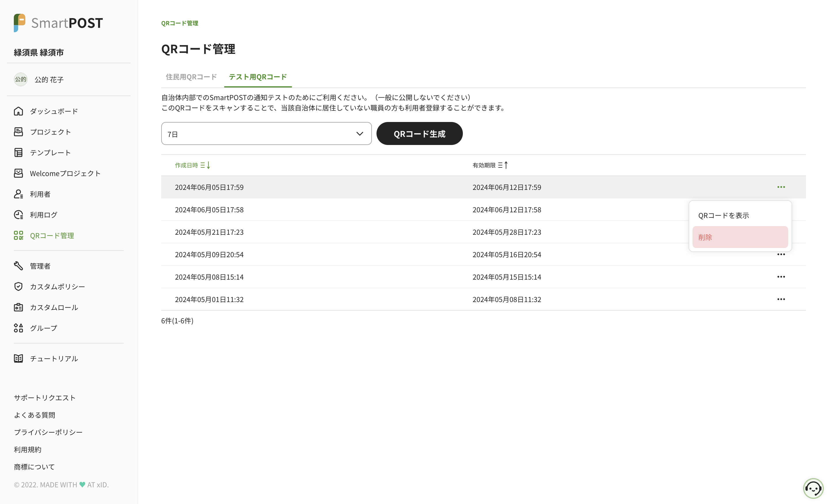Sort by 有効期限 ascending arrow icon
This screenshot has height=504, width=829.
click(x=503, y=165)
